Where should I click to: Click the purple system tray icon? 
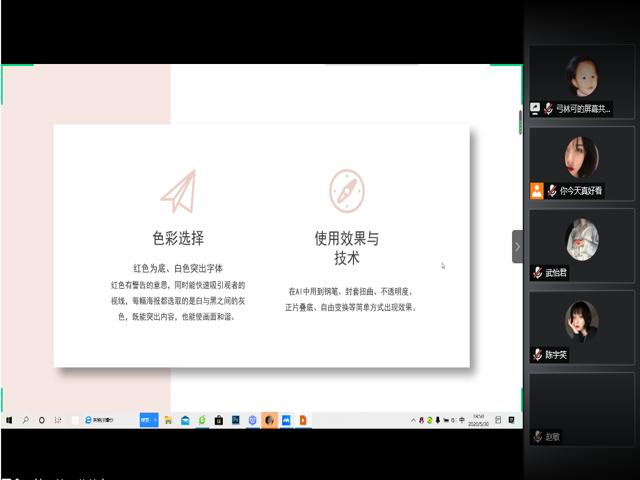coord(421,420)
